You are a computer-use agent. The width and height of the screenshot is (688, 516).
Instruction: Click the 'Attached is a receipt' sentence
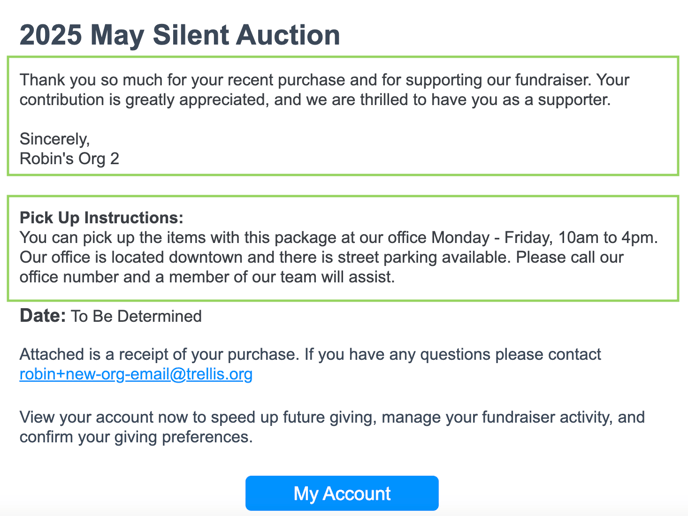(160, 354)
